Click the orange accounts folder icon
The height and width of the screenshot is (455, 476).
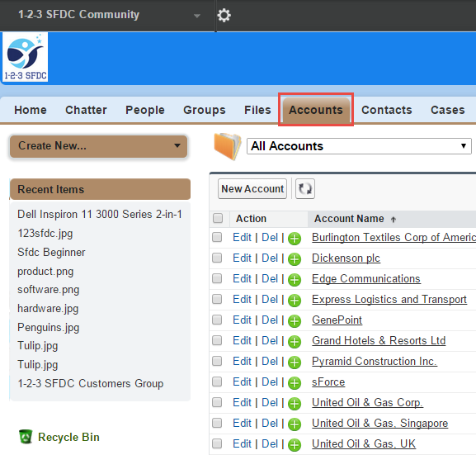[x=228, y=146]
